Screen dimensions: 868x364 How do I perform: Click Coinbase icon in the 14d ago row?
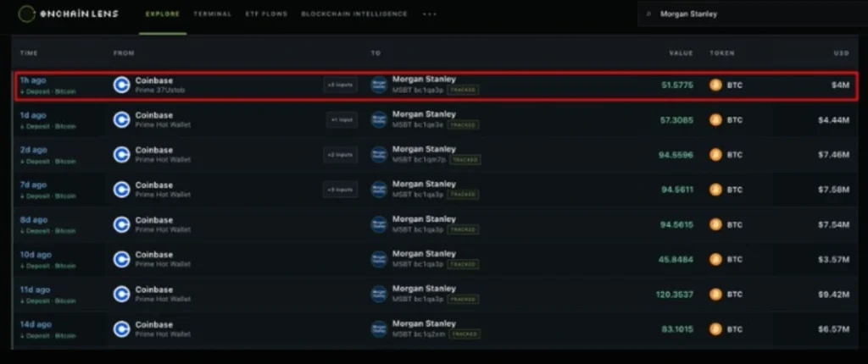[121, 329]
